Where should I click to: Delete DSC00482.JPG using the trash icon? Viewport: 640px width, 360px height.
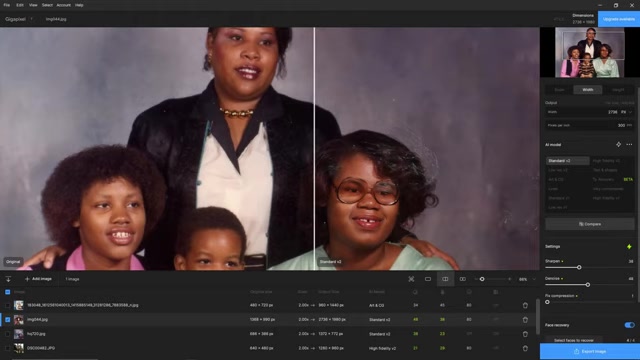(525, 348)
